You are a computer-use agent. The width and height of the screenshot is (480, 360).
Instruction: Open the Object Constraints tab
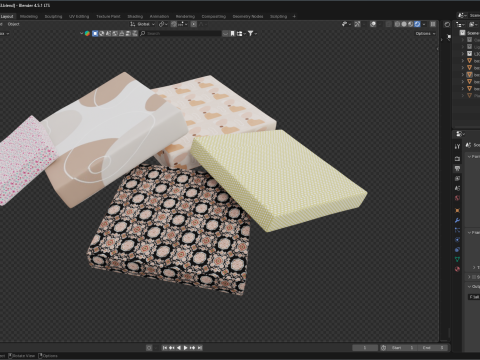(x=457, y=249)
